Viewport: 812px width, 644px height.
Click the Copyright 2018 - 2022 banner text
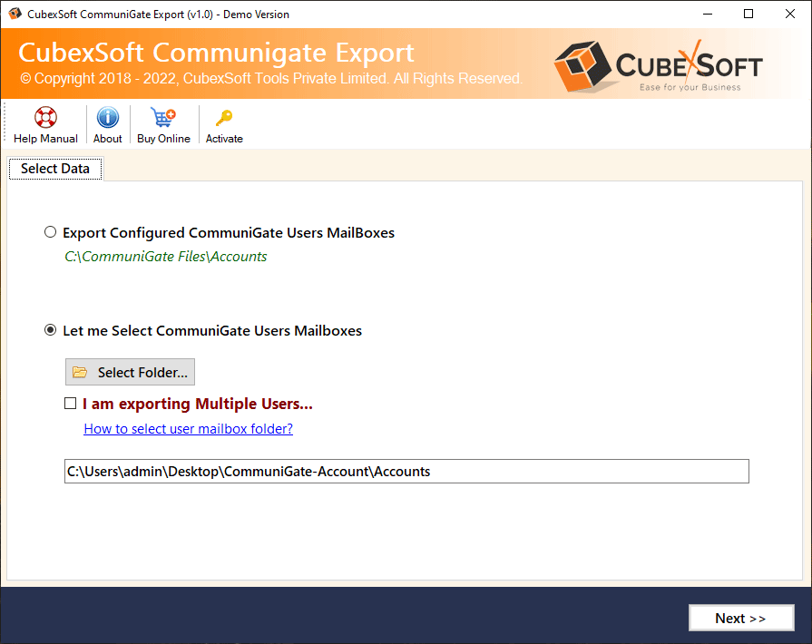point(271,79)
